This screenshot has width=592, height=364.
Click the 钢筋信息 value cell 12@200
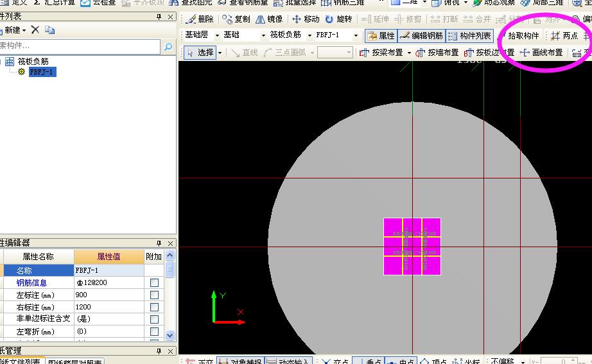coord(109,283)
